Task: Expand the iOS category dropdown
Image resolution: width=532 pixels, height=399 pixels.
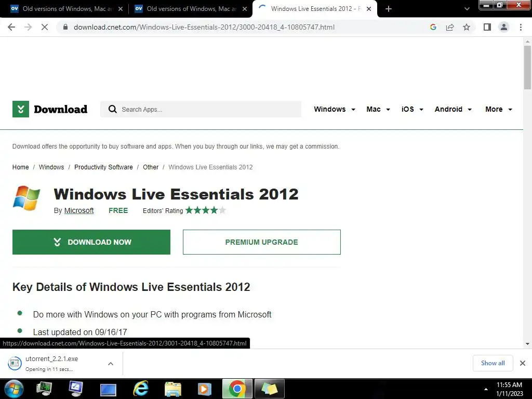Action: coord(412,109)
